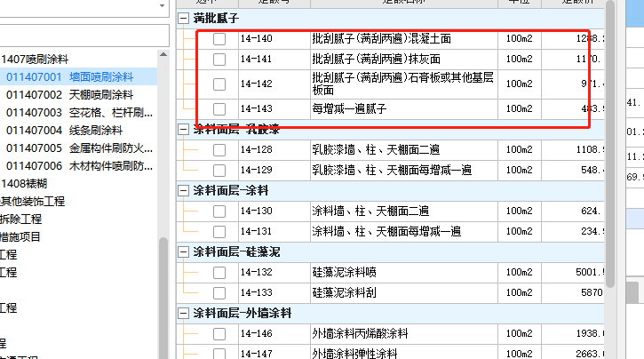Click the quota table vertical scrollbar thumb
The width and height of the screenshot is (644, 359).
click(x=610, y=144)
